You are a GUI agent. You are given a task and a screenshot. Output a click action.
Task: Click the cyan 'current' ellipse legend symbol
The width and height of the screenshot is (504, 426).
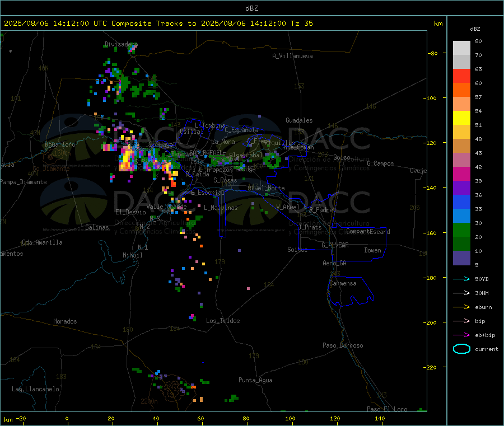point(461,349)
